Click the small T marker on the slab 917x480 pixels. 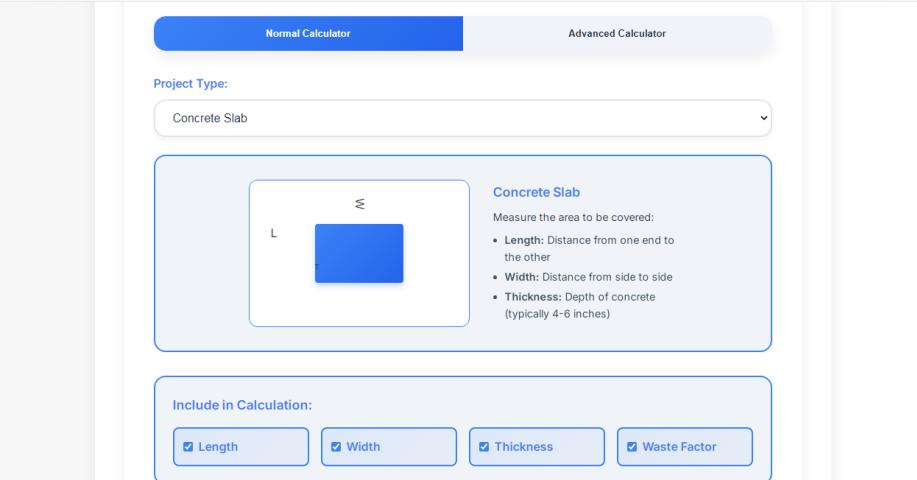(317, 267)
